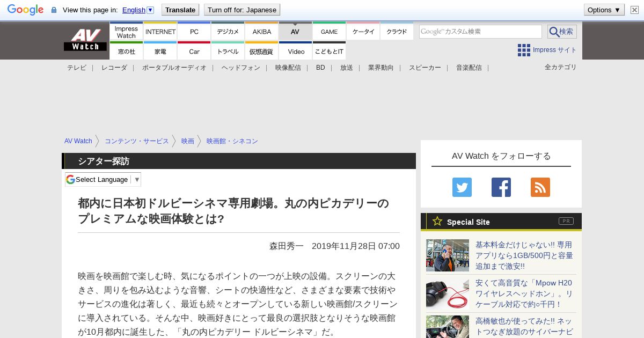
Task: Open the PC Watch tab
Action: click(x=194, y=32)
